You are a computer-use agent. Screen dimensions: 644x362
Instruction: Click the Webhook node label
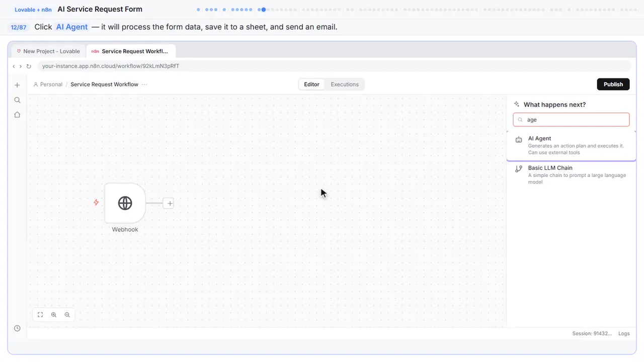[x=125, y=229]
